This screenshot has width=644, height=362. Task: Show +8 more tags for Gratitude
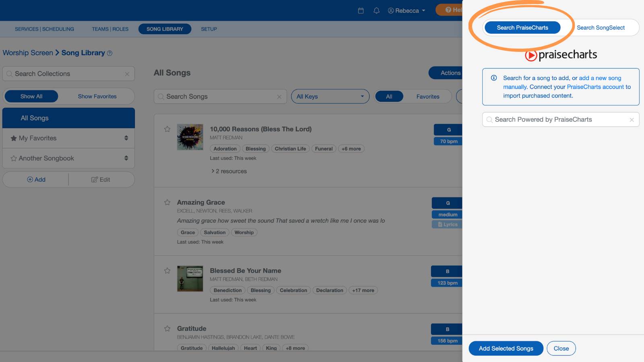[295, 348]
